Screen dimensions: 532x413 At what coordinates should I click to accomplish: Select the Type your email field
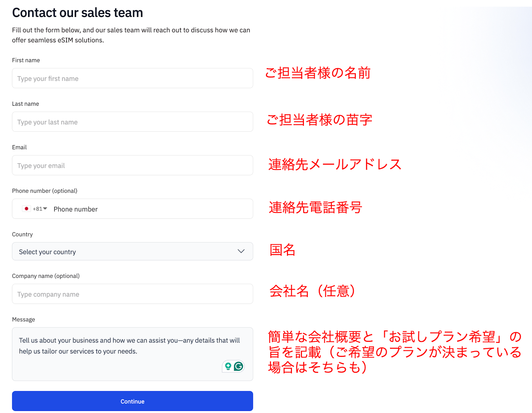coord(132,165)
